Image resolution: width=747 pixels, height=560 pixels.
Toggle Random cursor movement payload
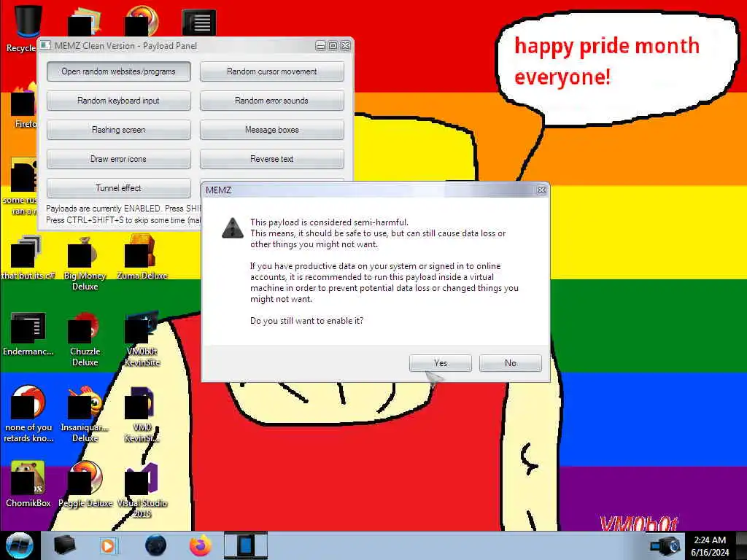tap(271, 71)
